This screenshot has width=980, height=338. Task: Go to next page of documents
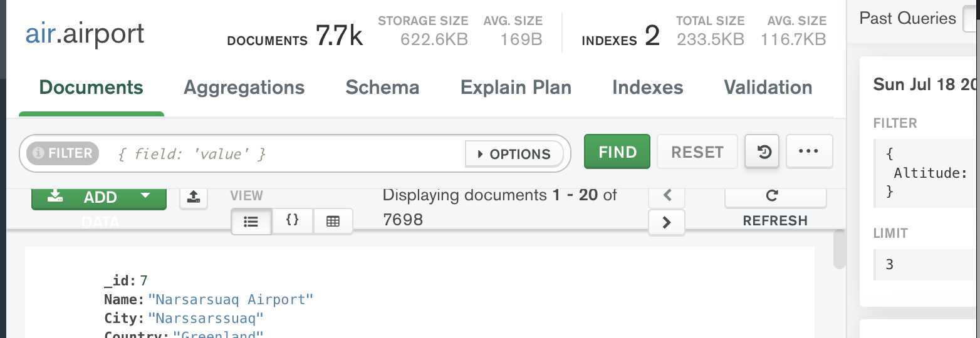[666, 222]
